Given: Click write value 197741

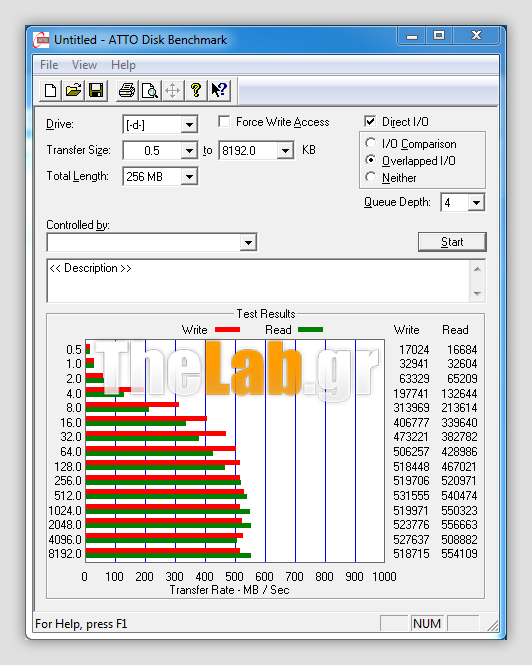Looking at the screenshot, I should click(x=411, y=394).
